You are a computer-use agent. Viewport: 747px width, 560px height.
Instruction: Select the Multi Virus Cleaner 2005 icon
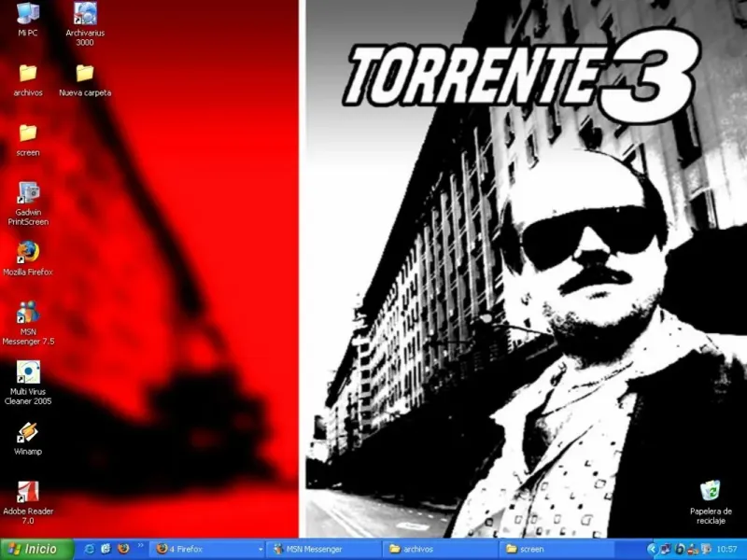click(28, 383)
